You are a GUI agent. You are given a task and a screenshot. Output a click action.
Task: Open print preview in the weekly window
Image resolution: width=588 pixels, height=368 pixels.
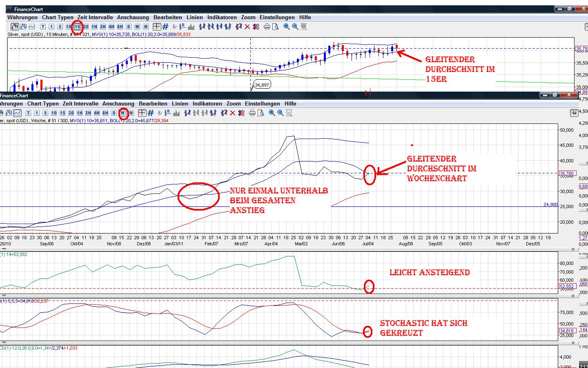point(261,113)
